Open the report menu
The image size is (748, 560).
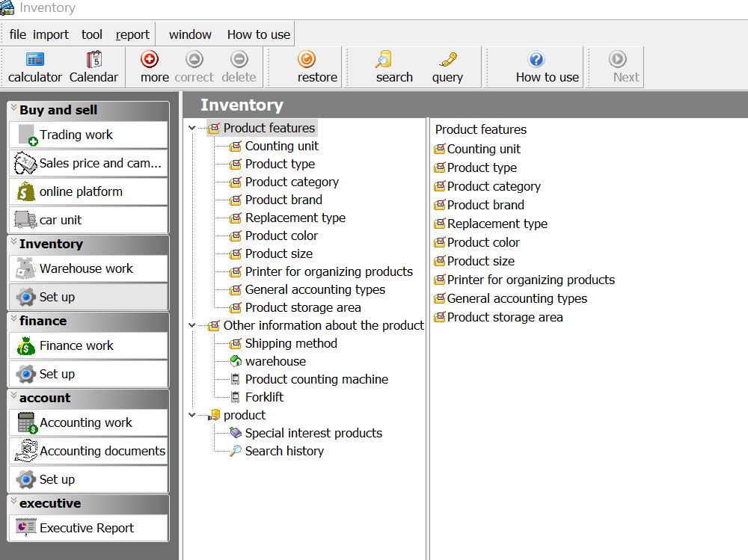(132, 34)
